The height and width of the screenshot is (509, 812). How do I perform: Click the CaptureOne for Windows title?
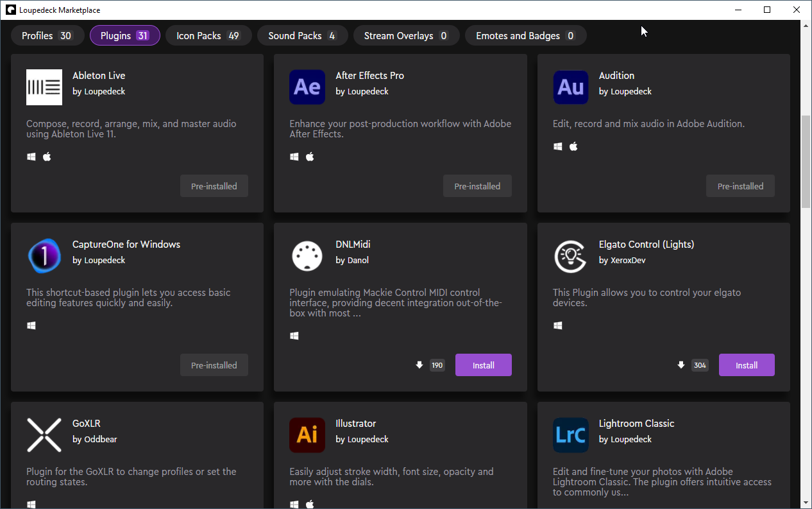(126, 245)
